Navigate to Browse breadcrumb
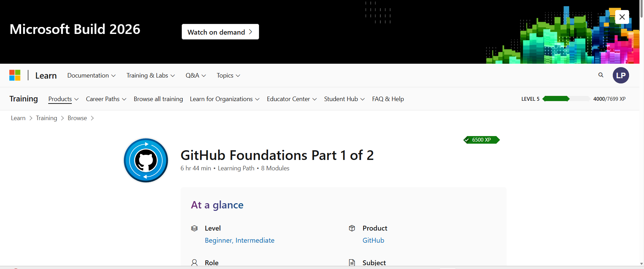Image resolution: width=644 pixels, height=269 pixels. [77, 118]
